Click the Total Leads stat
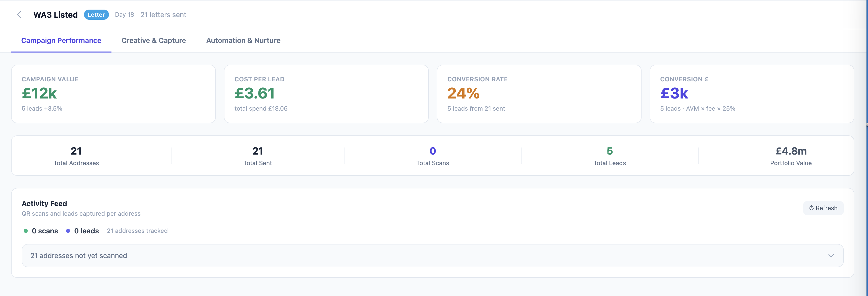 tap(610, 156)
